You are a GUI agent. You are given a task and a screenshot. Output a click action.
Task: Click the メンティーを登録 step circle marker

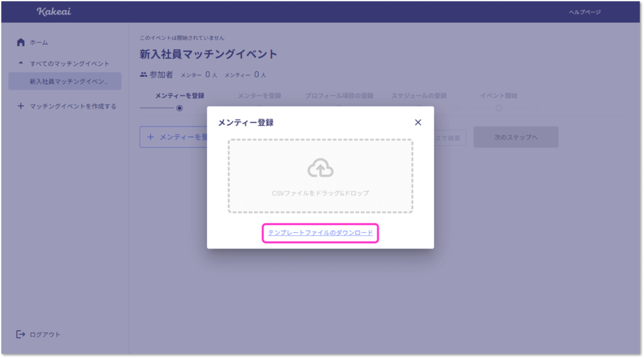180,108
